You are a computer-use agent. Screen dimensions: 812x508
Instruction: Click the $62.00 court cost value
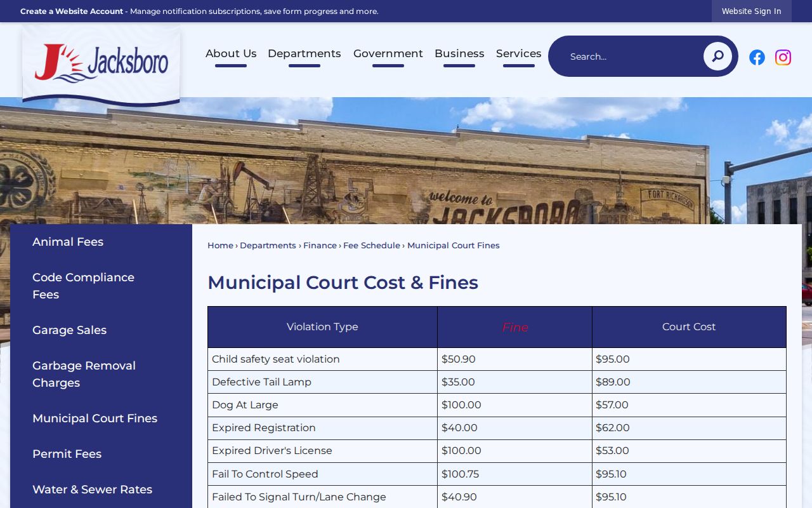click(x=613, y=428)
